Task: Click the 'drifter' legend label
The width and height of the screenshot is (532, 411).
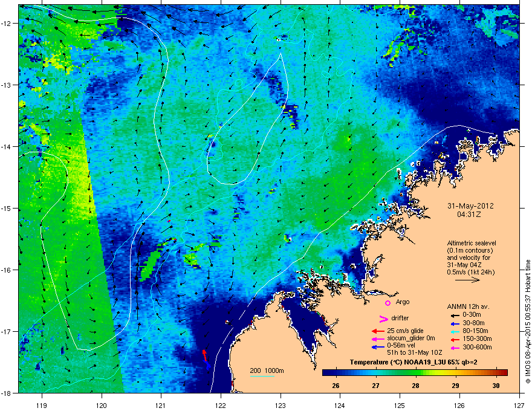Action: [x=400, y=318]
